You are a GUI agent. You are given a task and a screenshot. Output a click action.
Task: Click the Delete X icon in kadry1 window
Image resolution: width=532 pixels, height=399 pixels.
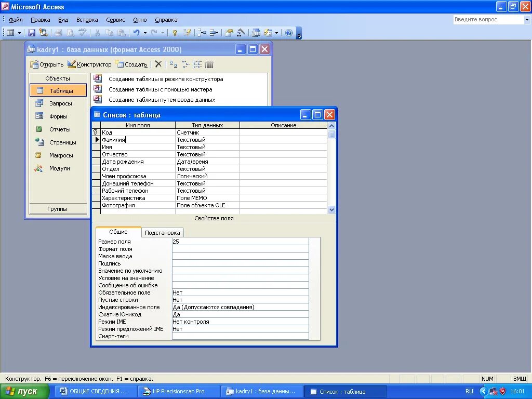point(158,64)
